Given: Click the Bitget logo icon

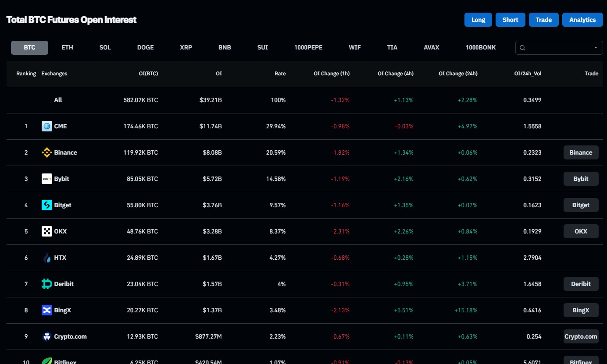Looking at the screenshot, I should (x=47, y=205).
